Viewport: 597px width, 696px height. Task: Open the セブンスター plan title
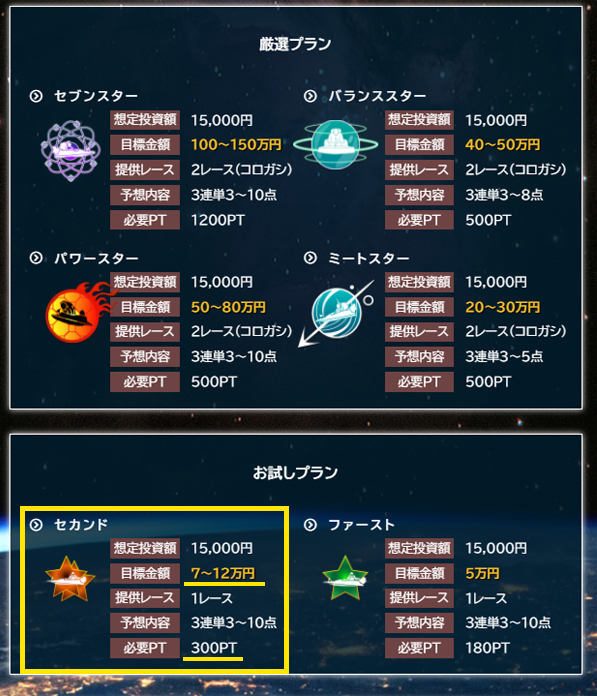[x=96, y=96]
